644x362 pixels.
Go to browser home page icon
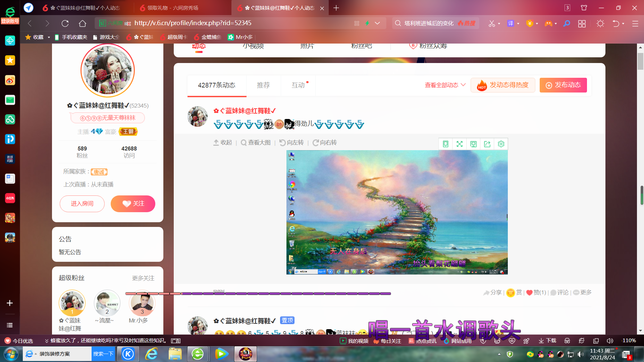tap(83, 23)
